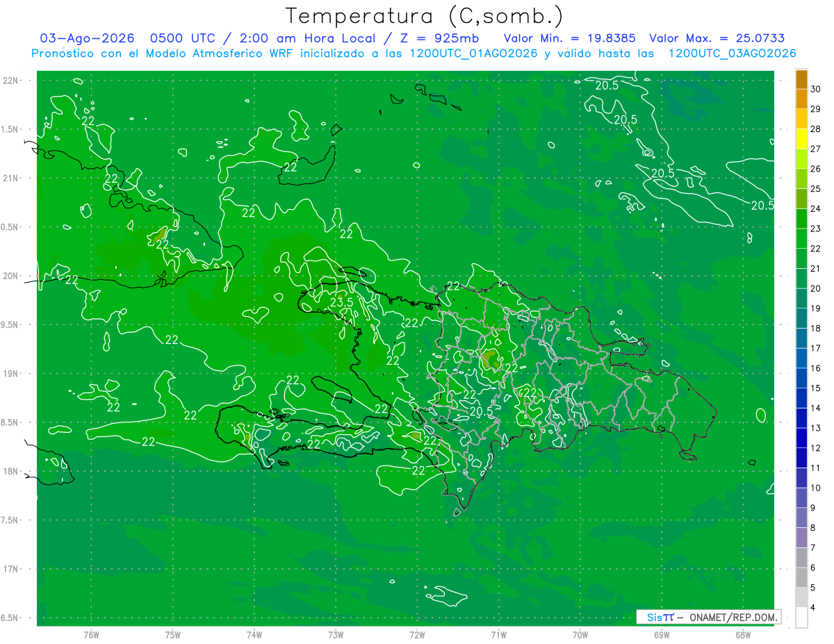Click the '76W' longitude axis label
This screenshot has height=644, width=834.
[91, 635]
